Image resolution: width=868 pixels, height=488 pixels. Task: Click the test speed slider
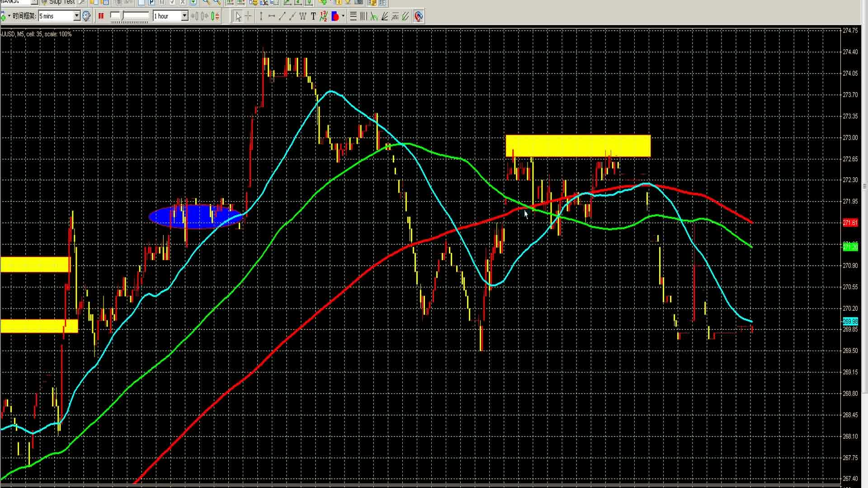[130, 16]
